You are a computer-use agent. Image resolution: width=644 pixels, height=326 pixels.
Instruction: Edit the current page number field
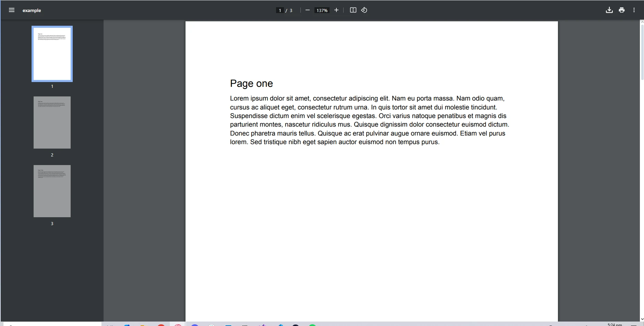tap(280, 10)
